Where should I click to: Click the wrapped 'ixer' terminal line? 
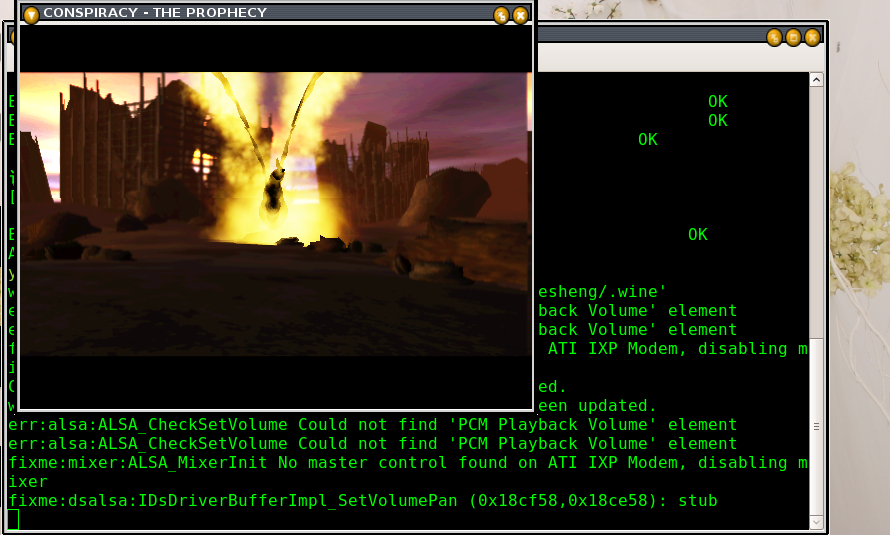click(28, 482)
